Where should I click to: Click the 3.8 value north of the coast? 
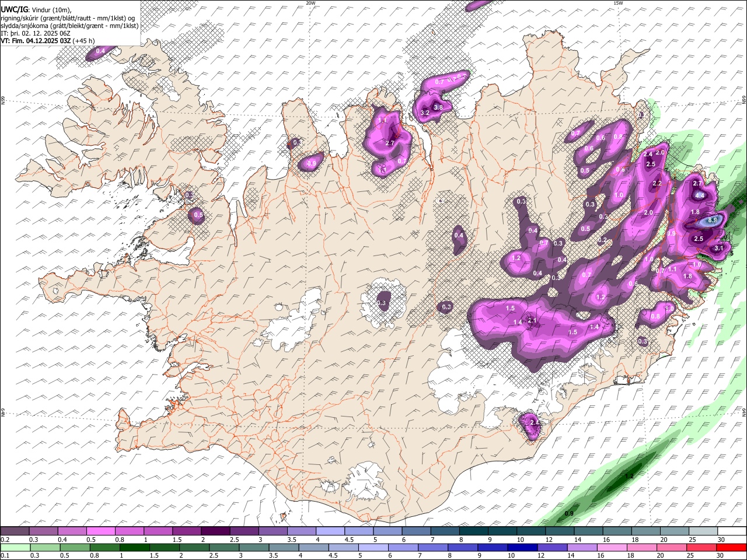tap(438, 107)
